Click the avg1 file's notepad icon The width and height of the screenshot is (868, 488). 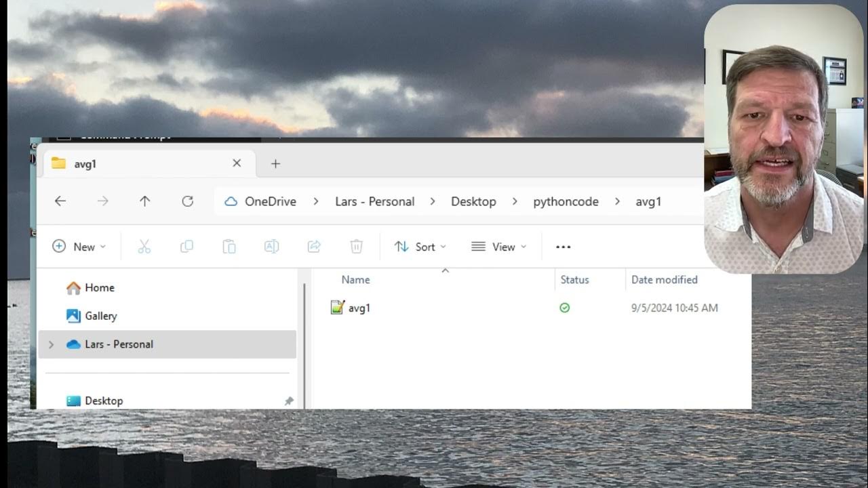[338, 308]
